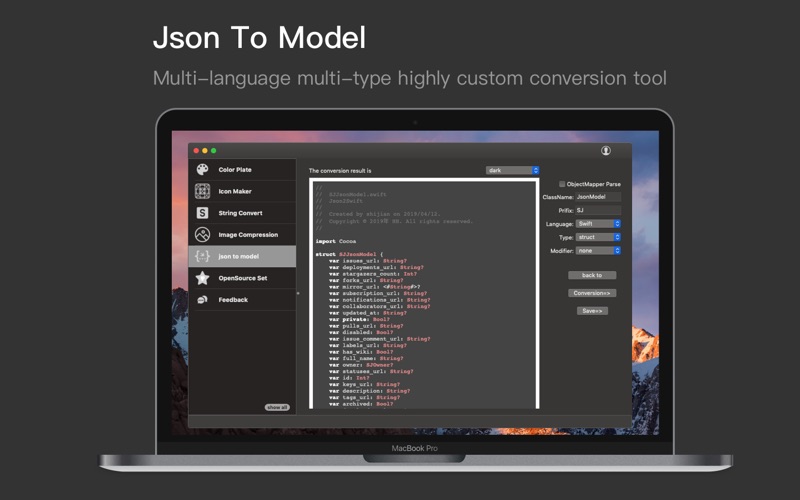Select the Color Plate sidebar item
The width and height of the screenshot is (800, 500).
pos(242,169)
